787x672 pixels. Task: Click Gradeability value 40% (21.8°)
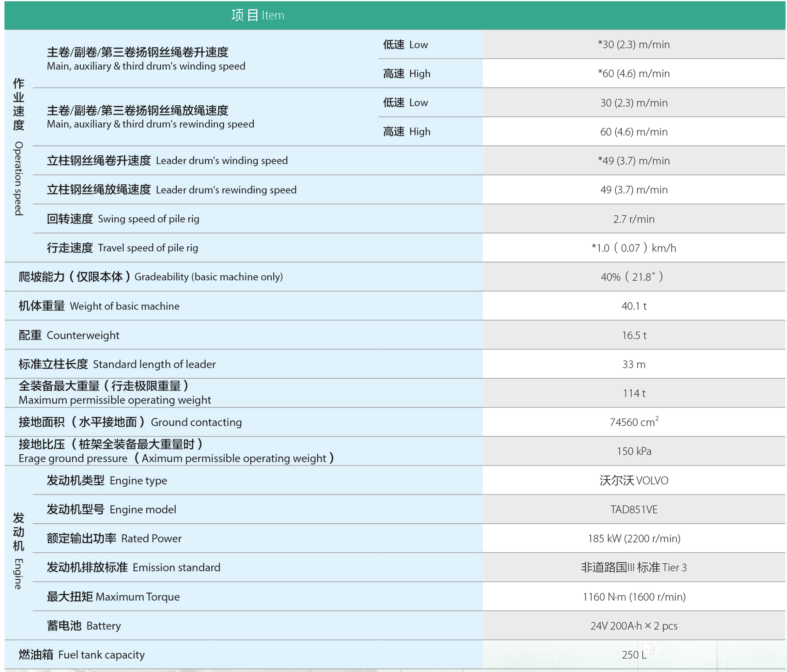[632, 277]
